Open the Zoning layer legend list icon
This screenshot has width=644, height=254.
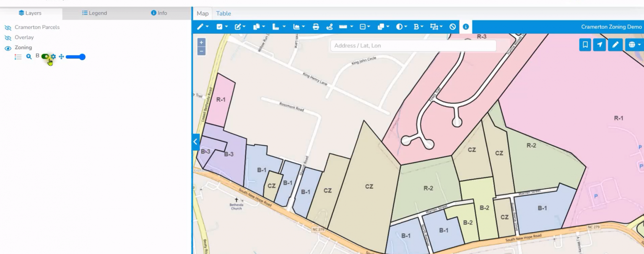point(18,57)
